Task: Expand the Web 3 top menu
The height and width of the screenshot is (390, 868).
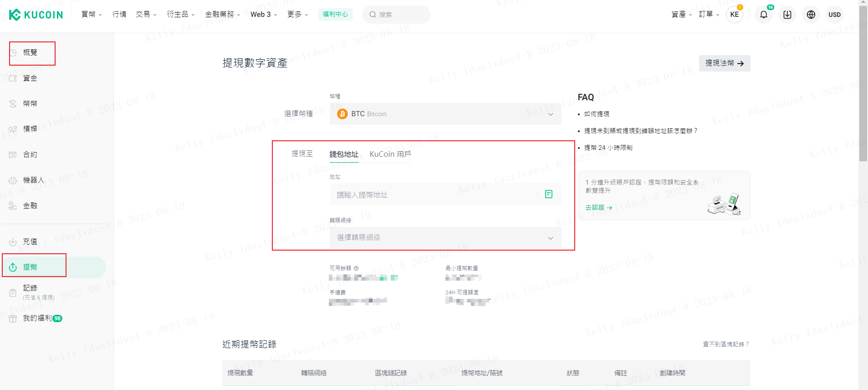Action: point(264,15)
